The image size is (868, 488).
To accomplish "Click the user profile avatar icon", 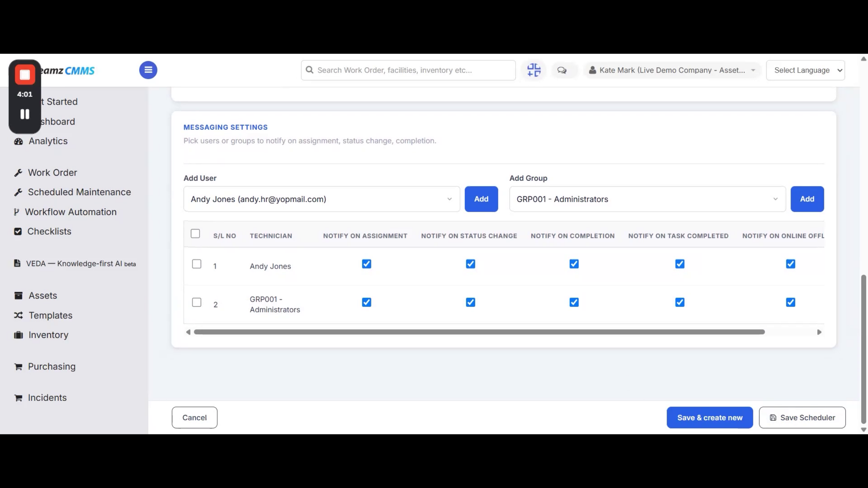I will pyautogui.click(x=592, y=70).
